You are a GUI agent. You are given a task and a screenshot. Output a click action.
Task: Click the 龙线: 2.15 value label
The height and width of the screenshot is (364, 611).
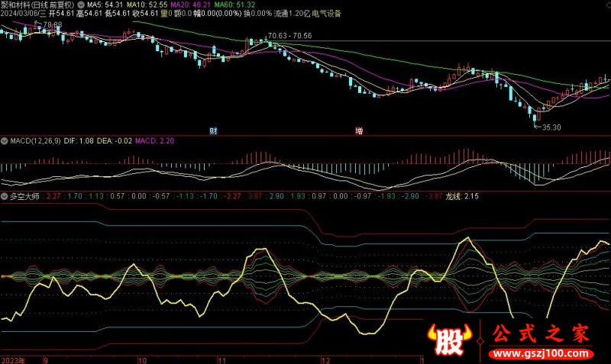click(x=461, y=196)
